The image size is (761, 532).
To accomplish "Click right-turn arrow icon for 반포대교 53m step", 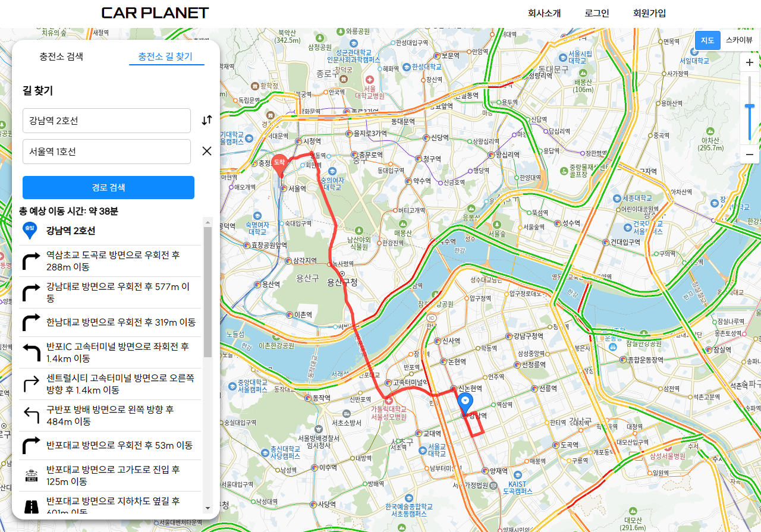I will tap(31, 445).
